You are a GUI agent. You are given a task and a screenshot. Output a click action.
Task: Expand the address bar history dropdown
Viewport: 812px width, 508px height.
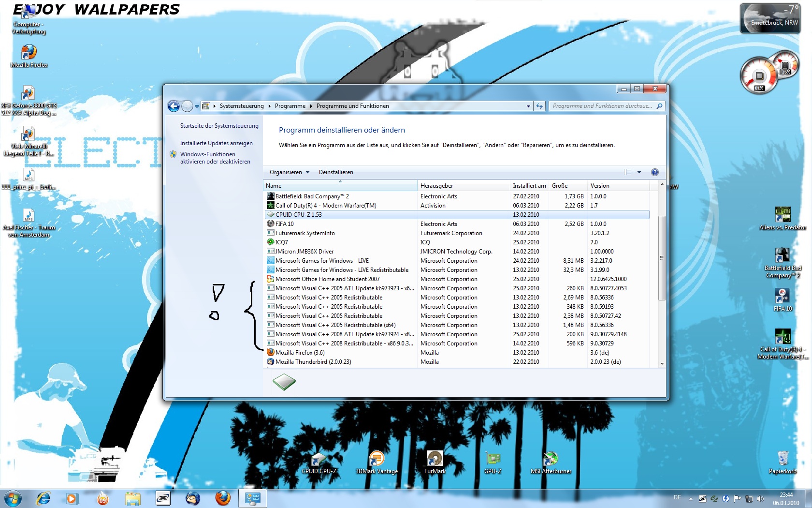coord(528,106)
